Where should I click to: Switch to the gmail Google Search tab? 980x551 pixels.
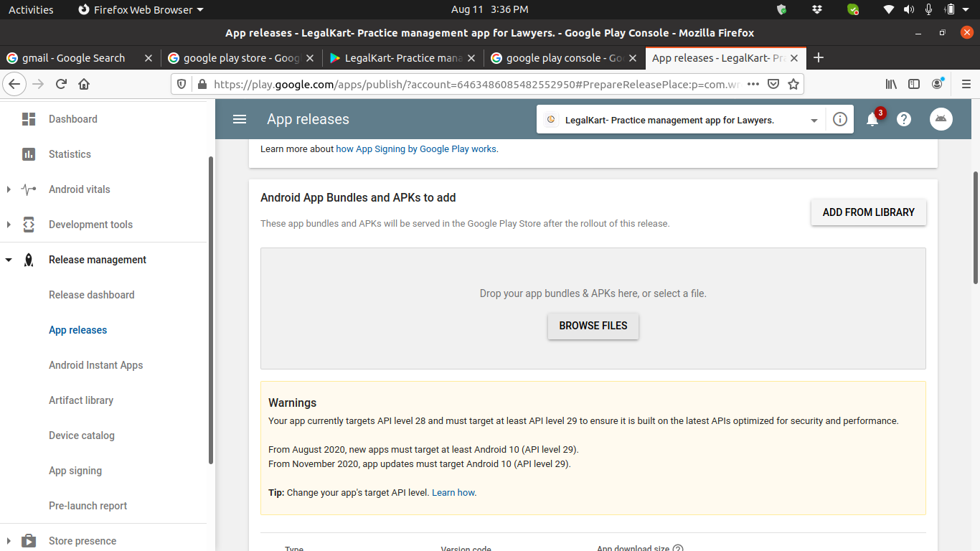pyautogui.click(x=74, y=58)
